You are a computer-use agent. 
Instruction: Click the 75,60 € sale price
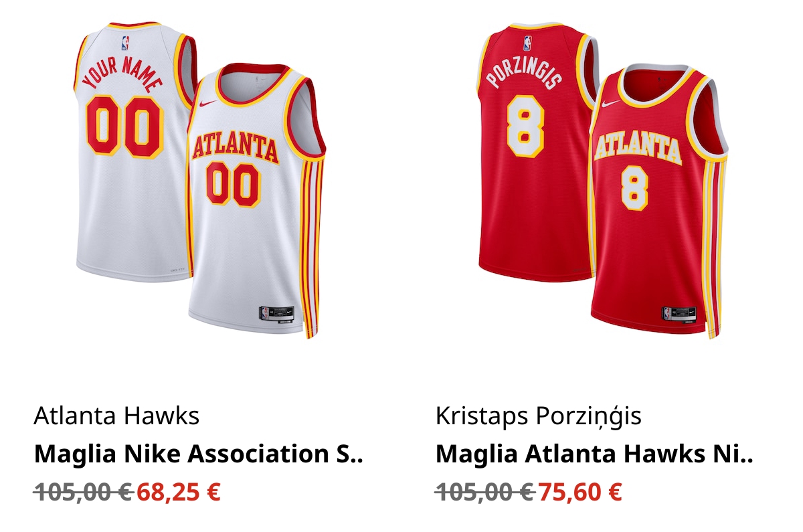tap(580, 493)
